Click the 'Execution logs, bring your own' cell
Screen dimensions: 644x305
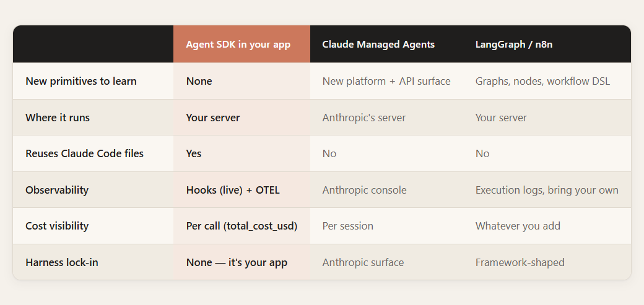547,190
